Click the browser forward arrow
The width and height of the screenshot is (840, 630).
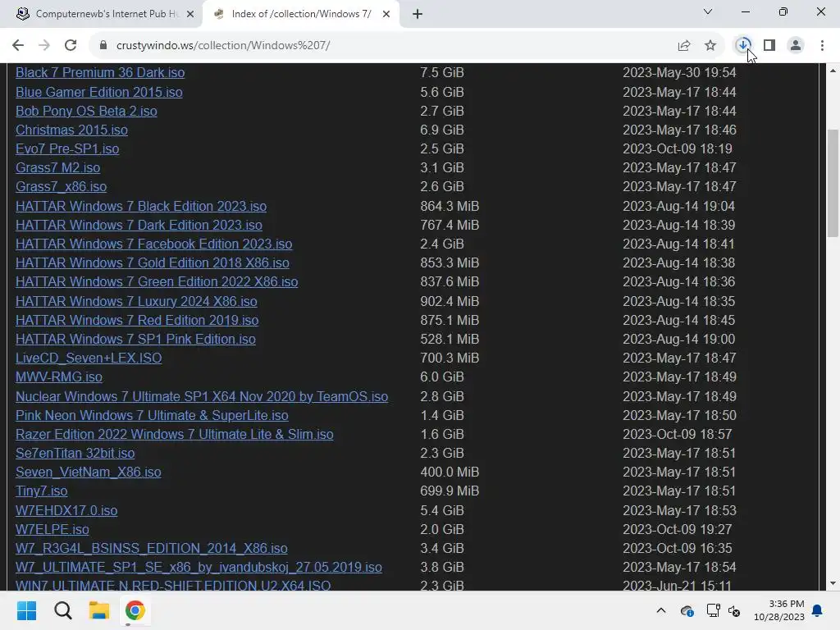point(44,45)
